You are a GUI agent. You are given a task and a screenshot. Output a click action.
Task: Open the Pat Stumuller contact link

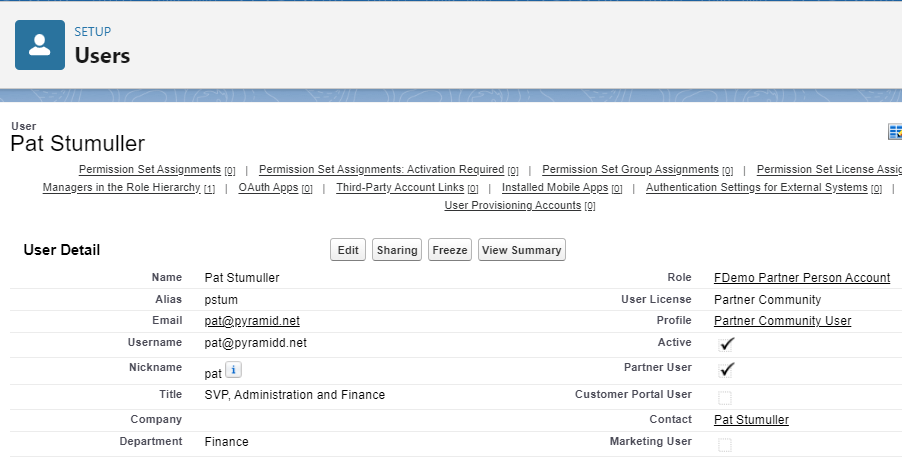[751, 420]
